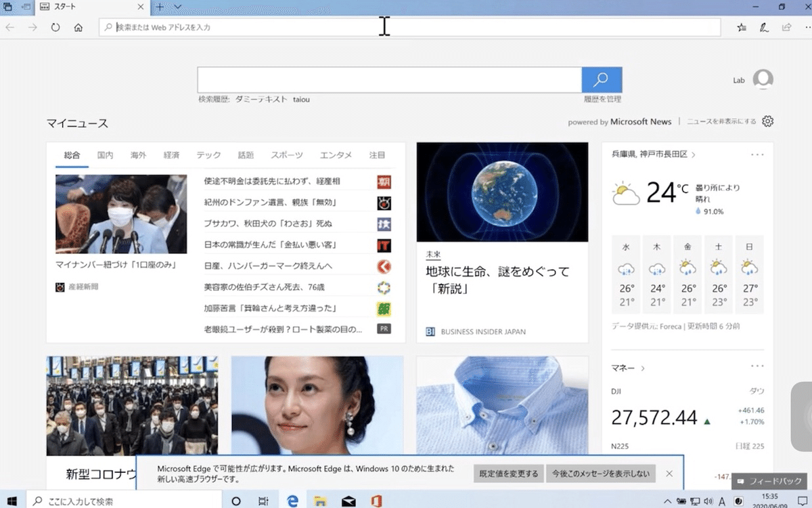
Task: Dismiss the Microsoft Edge notification bar
Action: (x=669, y=473)
